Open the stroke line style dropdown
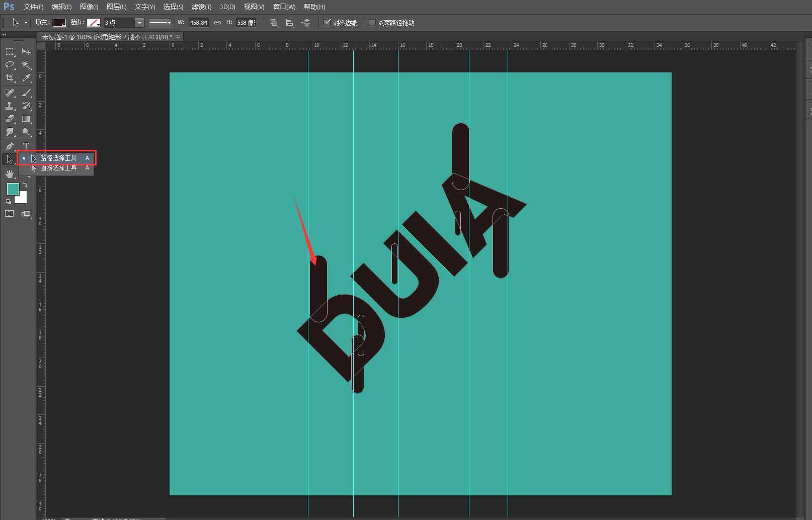 [x=160, y=23]
